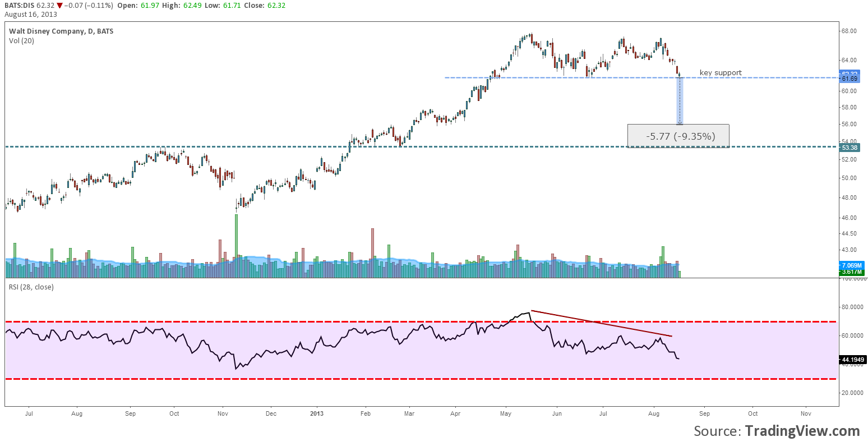Click the Dec label on time axis

(x=270, y=413)
